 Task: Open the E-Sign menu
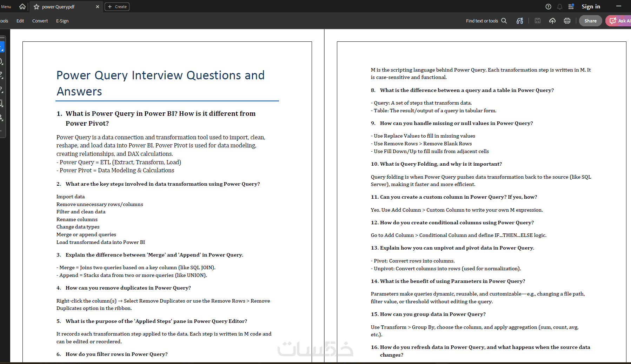62,21
